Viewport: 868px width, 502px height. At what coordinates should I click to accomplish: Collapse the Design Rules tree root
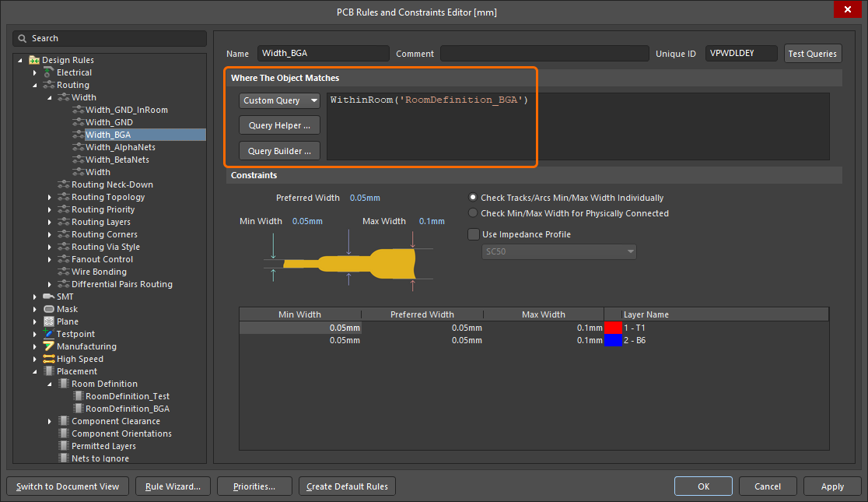click(x=20, y=60)
